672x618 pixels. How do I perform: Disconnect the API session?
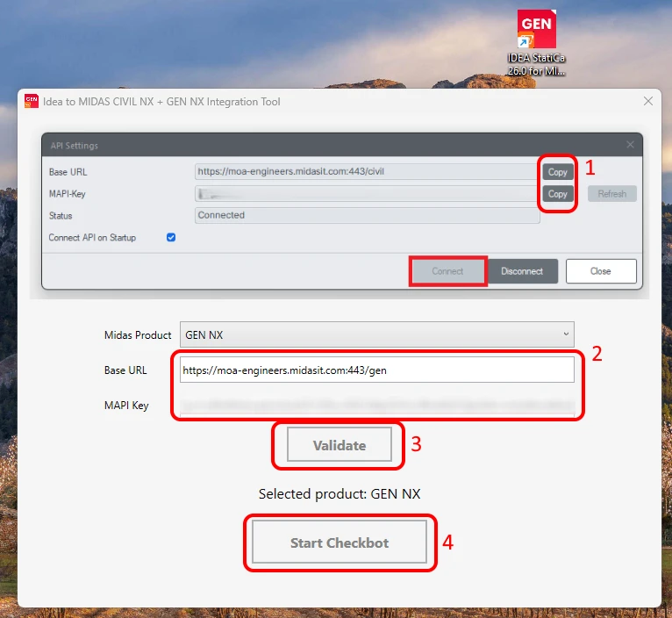(522, 271)
